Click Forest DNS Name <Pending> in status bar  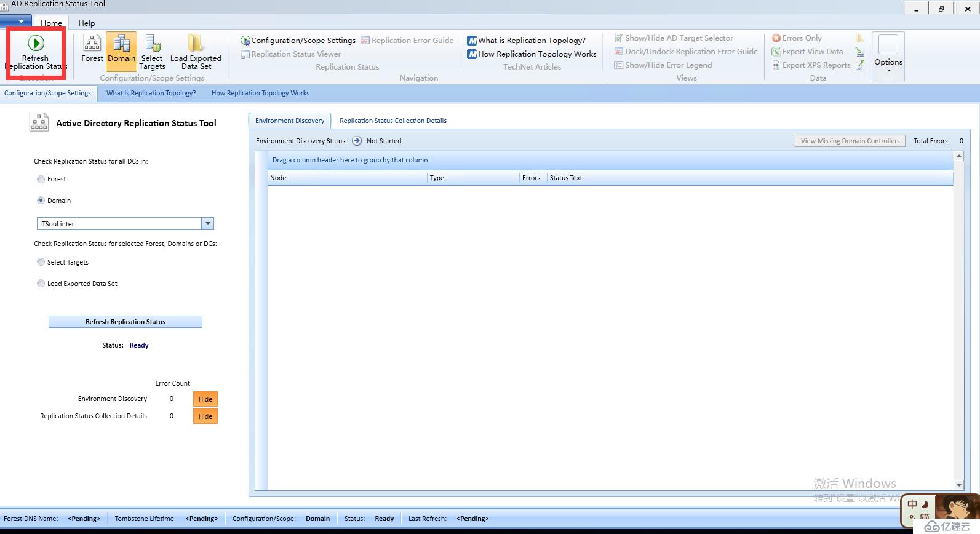point(84,519)
